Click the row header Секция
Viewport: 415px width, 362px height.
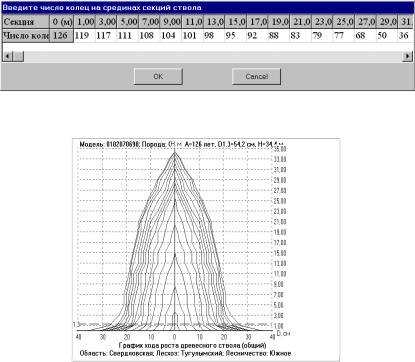click(x=26, y=22)
